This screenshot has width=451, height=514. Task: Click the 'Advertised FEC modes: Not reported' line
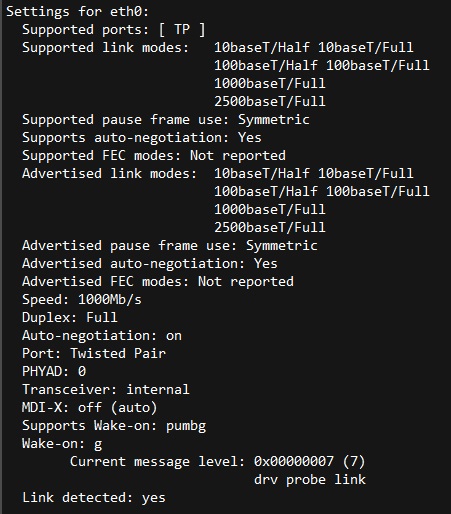pos(158,282)
